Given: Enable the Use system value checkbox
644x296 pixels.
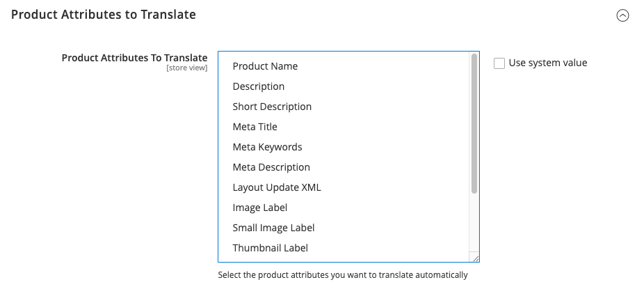Looking at the screenshot, I should tap(499, 63).
